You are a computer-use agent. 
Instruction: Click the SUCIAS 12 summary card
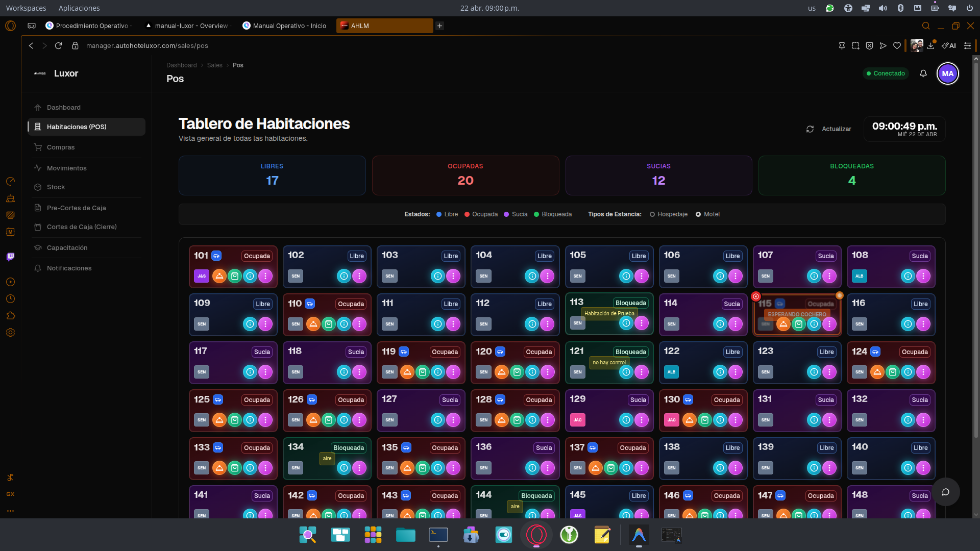tap(658, 176)
